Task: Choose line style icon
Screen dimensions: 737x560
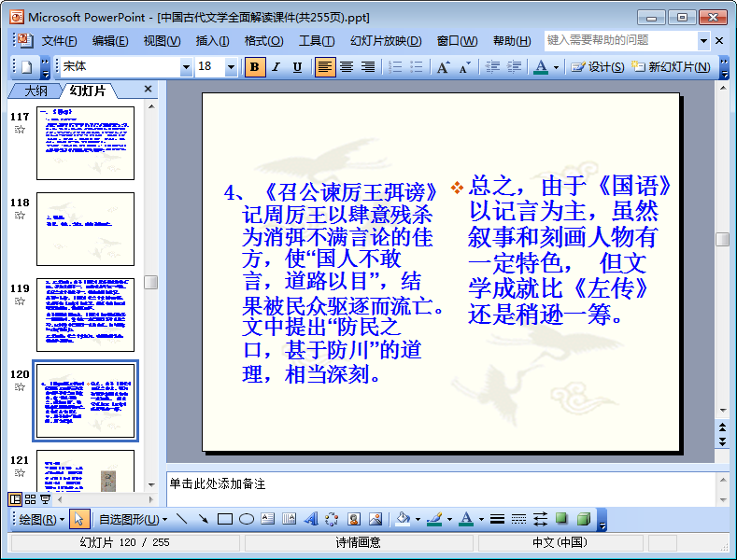Action: [x=497, y=519]
